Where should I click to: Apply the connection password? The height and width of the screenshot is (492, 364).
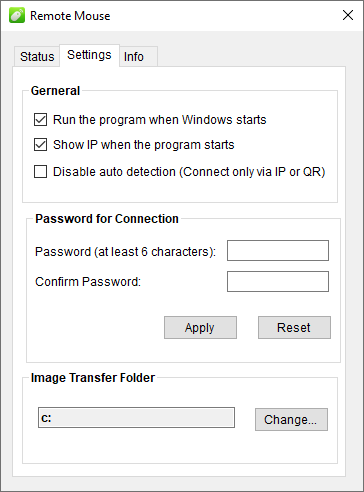200,327
